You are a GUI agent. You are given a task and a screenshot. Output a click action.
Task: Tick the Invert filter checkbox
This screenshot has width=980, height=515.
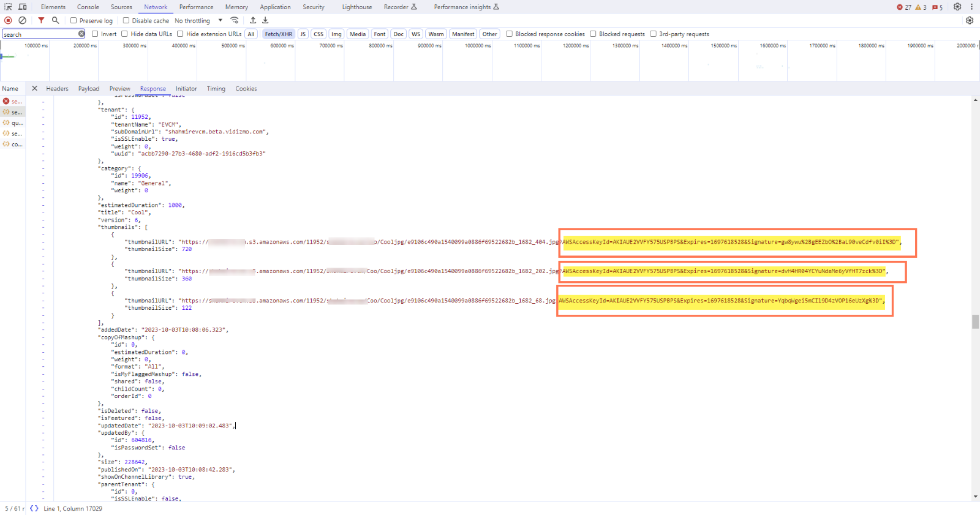coord(95,34)
